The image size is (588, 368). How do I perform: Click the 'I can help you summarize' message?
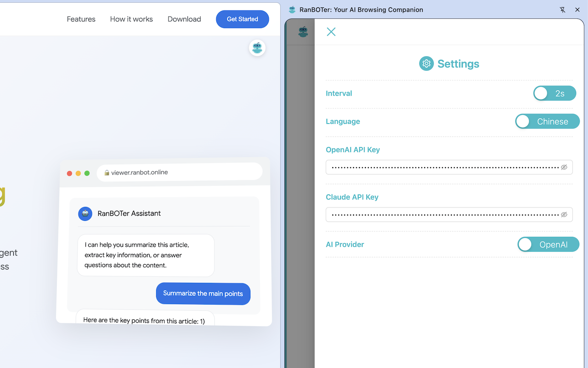click(x=146, y=255)
